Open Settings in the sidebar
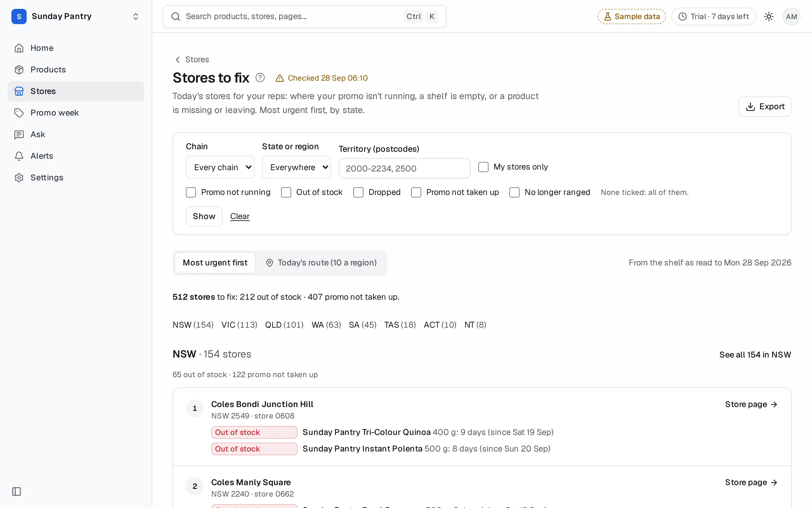 click(76, 177)
